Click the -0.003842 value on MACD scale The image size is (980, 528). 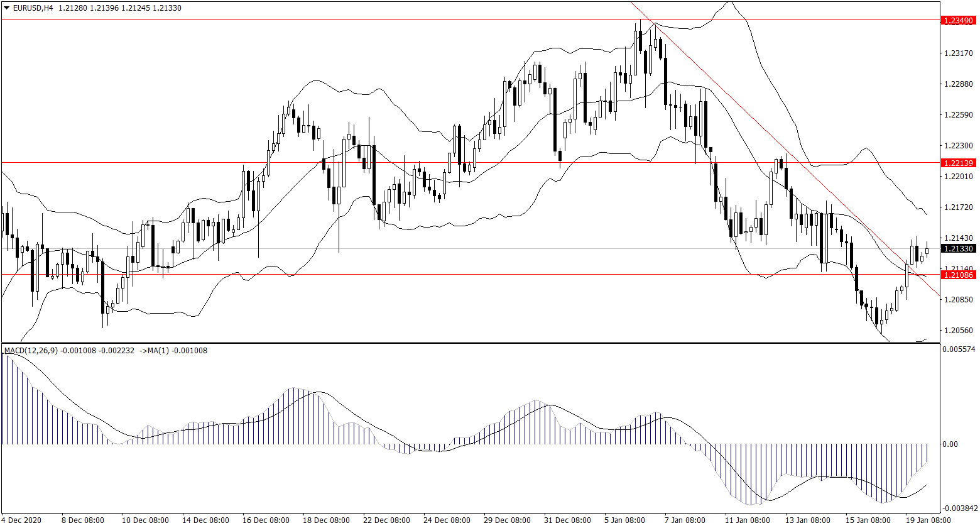click(x=959, y=508)
